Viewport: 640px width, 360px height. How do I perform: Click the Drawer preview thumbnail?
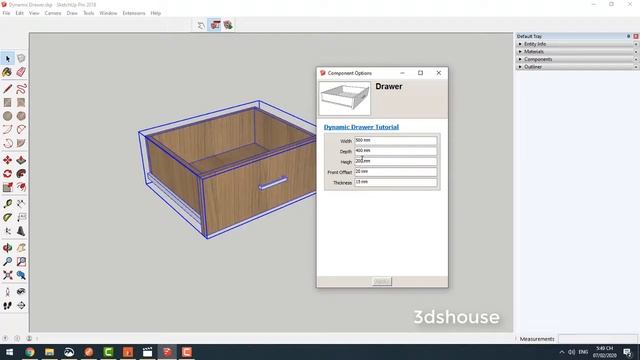[345, 98]
